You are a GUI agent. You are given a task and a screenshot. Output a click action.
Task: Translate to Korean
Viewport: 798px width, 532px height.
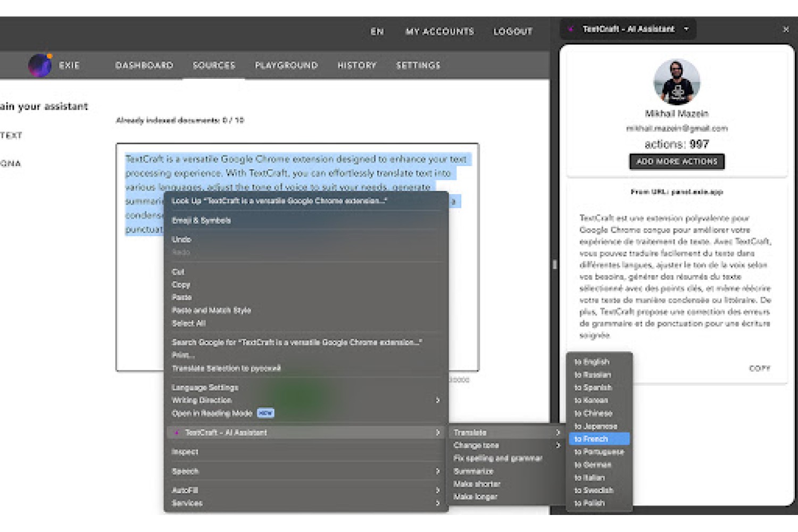pyautogui.click(x=600, y=400)
